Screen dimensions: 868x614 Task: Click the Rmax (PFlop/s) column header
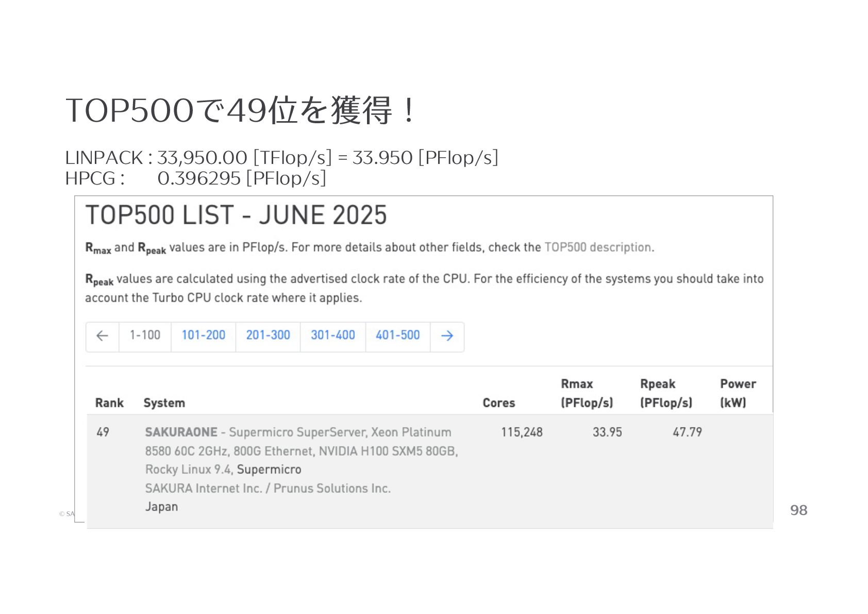tap(587, 393)
